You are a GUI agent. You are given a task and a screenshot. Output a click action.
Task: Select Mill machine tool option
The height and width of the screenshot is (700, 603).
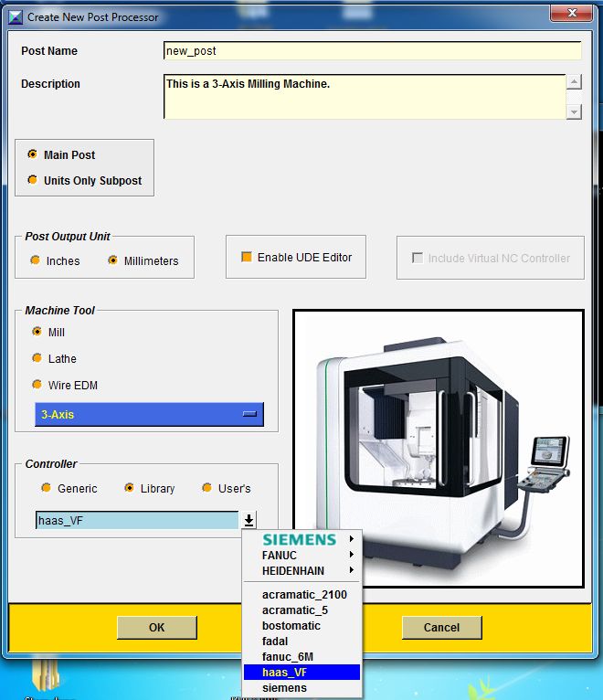tap(37, 332)
